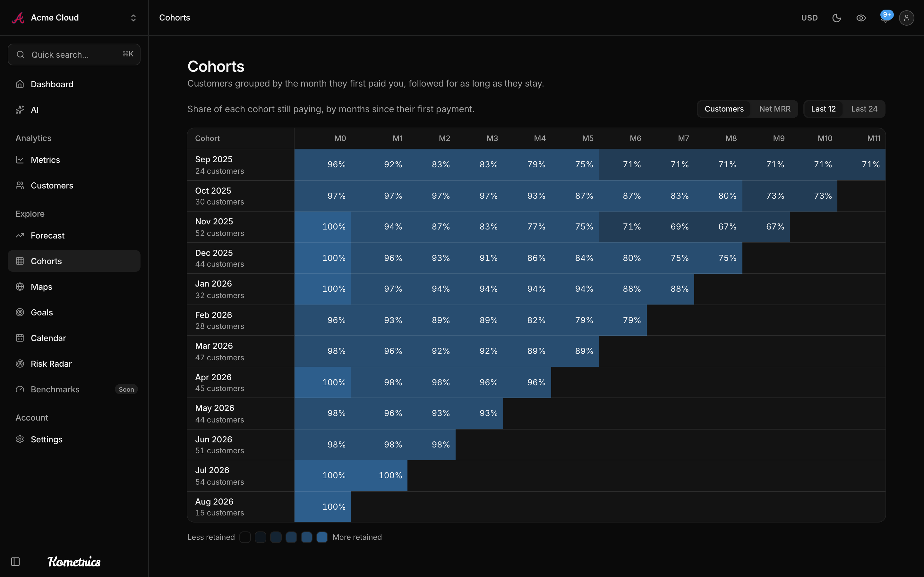Select the Customers segment tab

coord(724,109)
